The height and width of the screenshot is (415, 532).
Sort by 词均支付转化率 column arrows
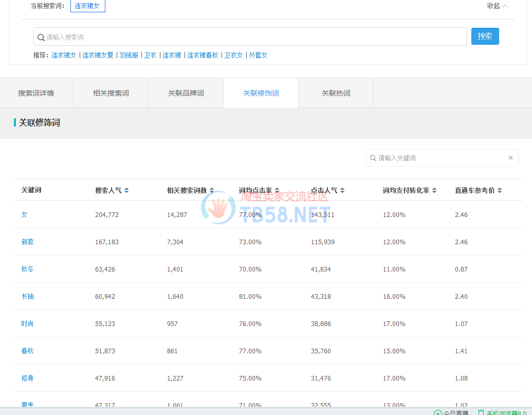click(x=434, y=190)
